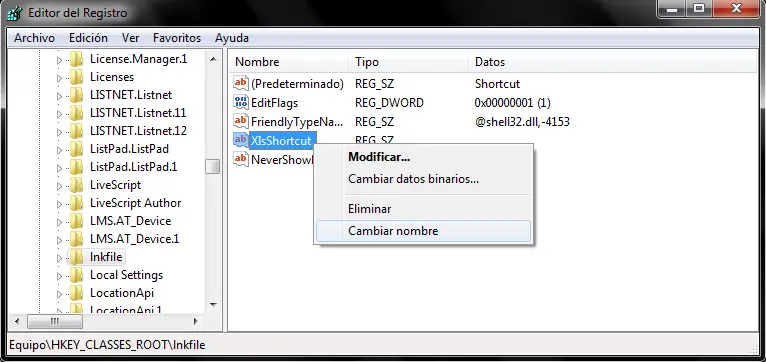The image size is (766, 362).
Task: Click the Local Settings folder icon
Action: click(x=76, y=276)
